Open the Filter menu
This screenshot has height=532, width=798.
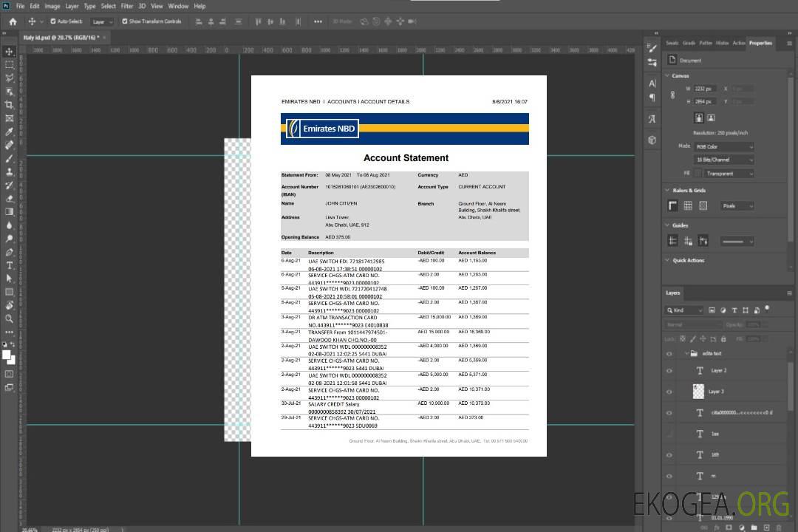click(x=127, y=6)
